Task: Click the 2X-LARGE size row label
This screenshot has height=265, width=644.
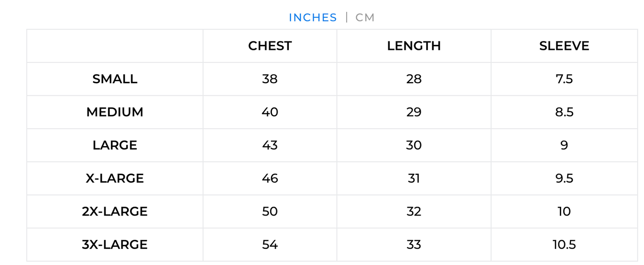Action: pos(115,211)
